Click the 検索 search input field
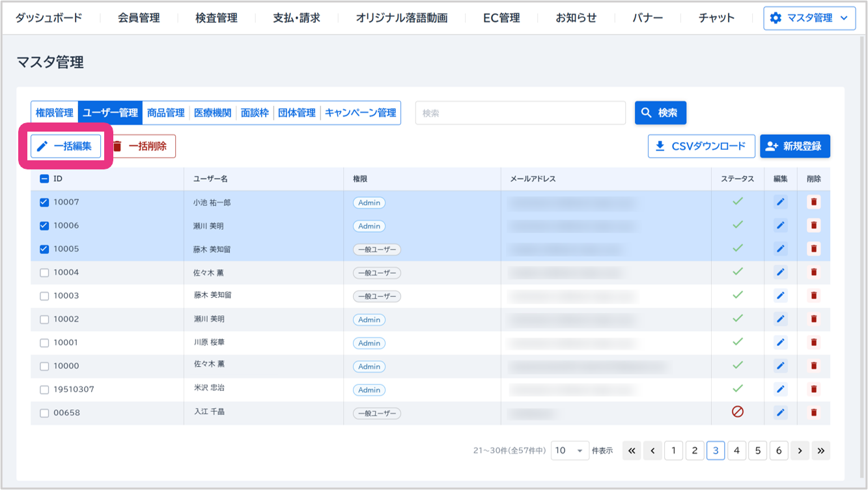This screenshot has height=490, width=868. coord(520,113)
